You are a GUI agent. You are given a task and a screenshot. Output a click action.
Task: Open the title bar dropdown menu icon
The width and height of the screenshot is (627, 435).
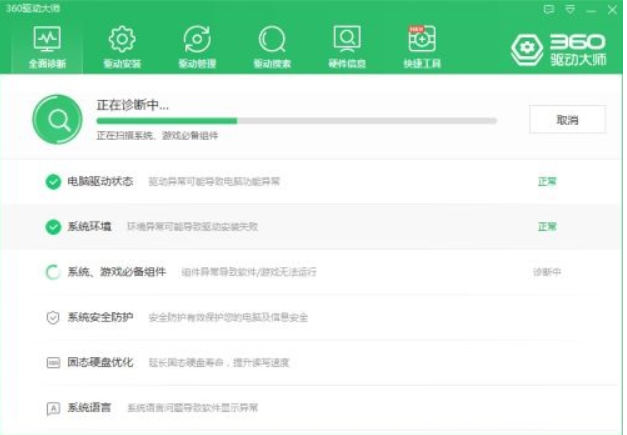point(570,9)
